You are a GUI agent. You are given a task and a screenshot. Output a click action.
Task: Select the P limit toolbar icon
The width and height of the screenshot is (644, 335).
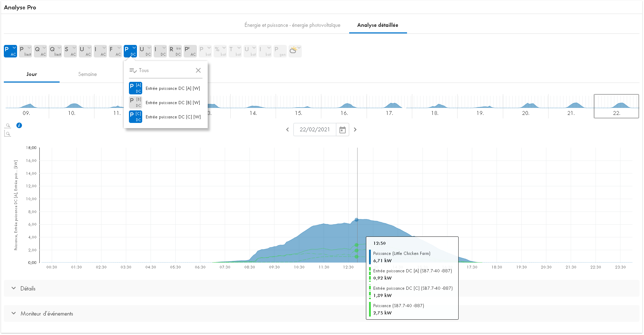coord(25,51)
